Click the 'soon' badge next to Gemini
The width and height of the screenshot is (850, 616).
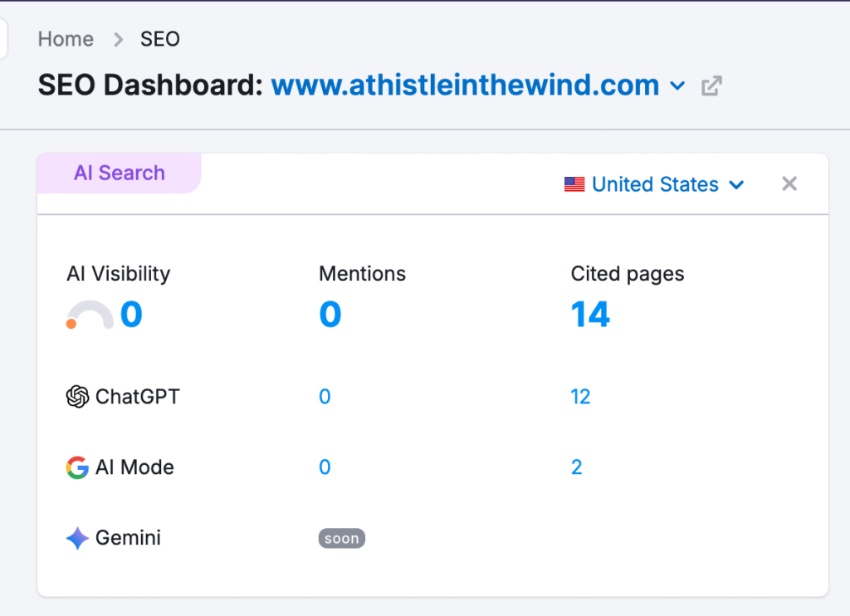pos(341,538)
